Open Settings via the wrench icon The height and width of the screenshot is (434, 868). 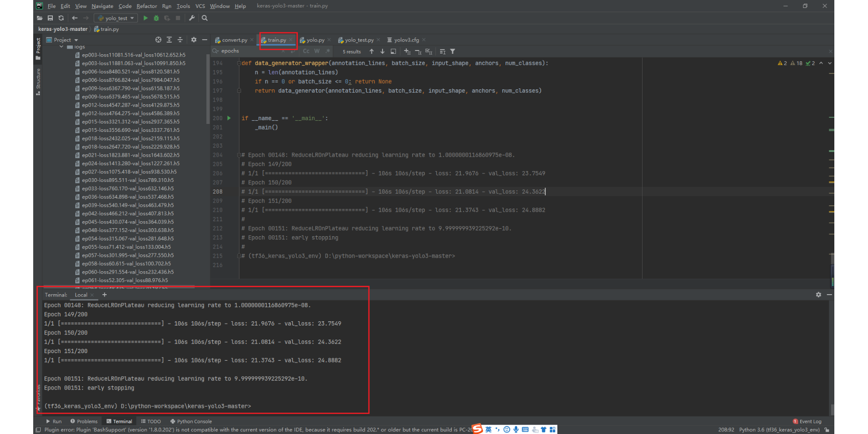point(192,18)
